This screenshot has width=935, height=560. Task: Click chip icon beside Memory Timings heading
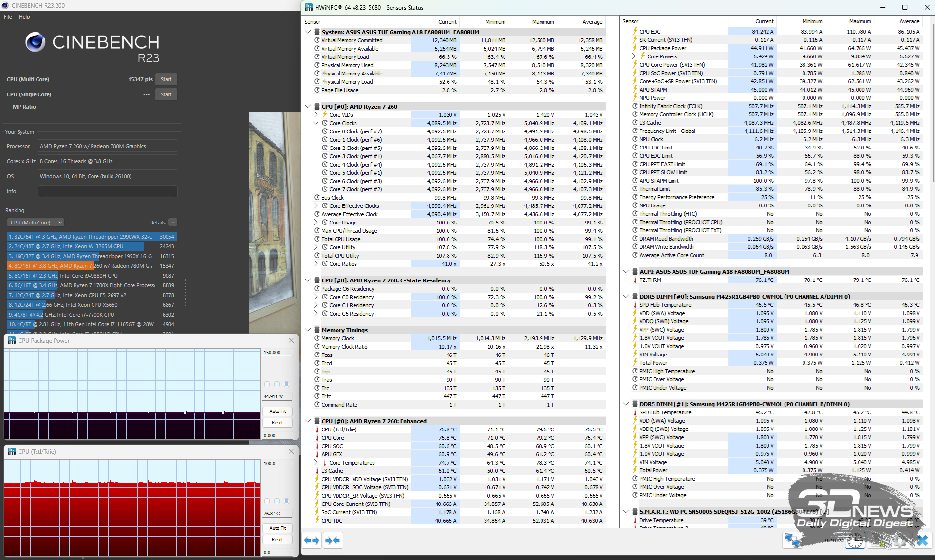click(x=317, y=330)
